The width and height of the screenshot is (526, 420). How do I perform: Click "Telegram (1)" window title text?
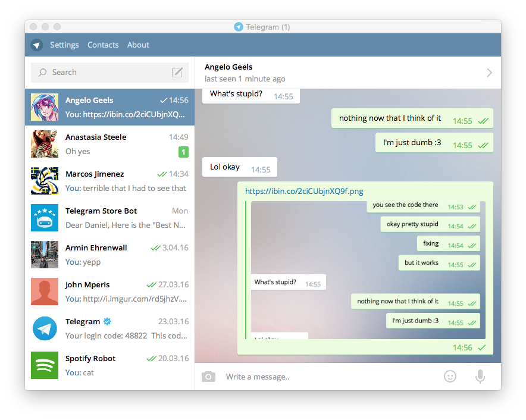click(x=268, y=27)
